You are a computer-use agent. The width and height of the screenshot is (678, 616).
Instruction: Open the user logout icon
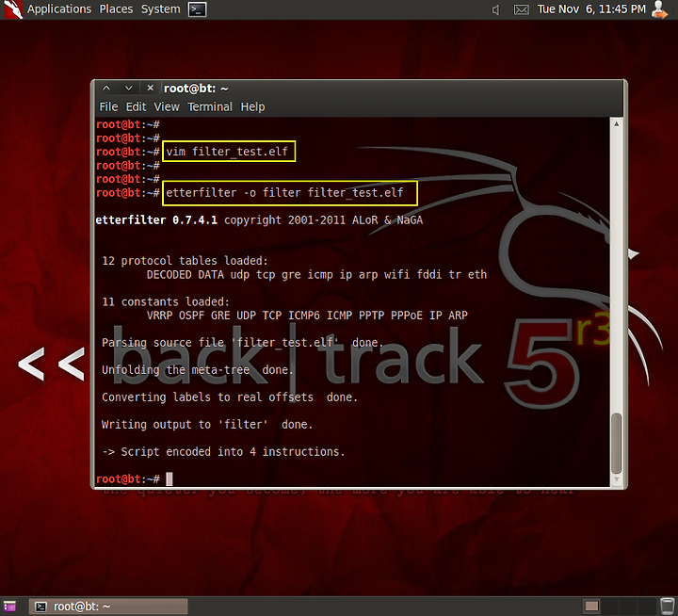tap(659, 9)
